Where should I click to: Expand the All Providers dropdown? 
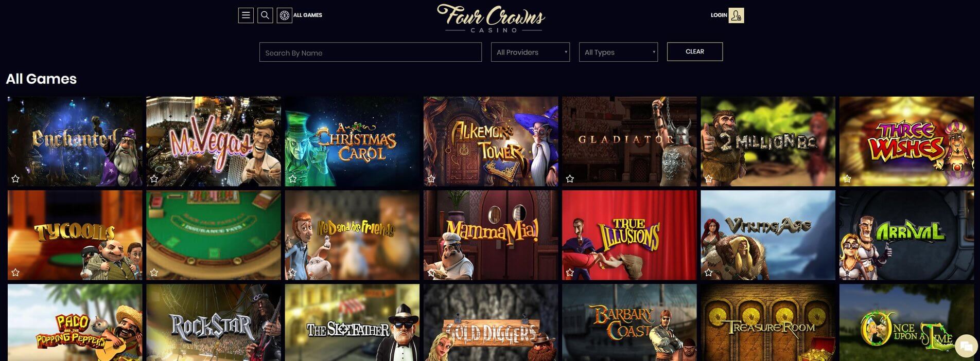531,52
